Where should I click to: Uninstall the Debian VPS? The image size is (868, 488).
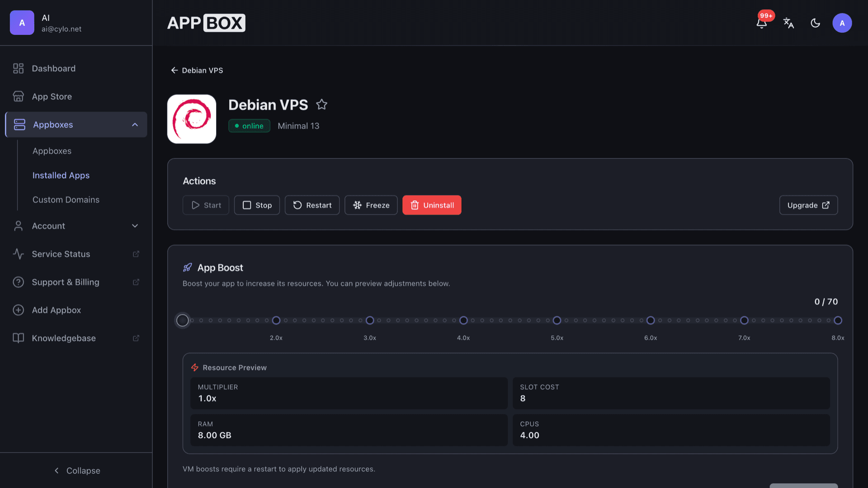432,205
